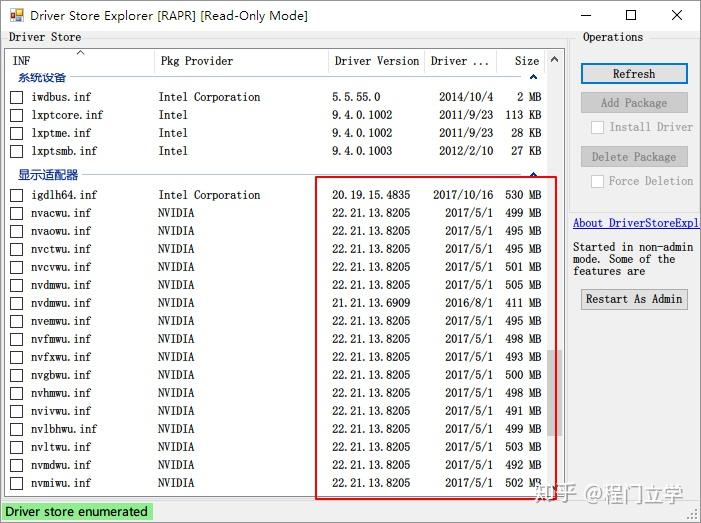Click version 9.4.0.1003 cell
Image resolution: width=701 pixels, height=523 pixels.
click(362, 151)
